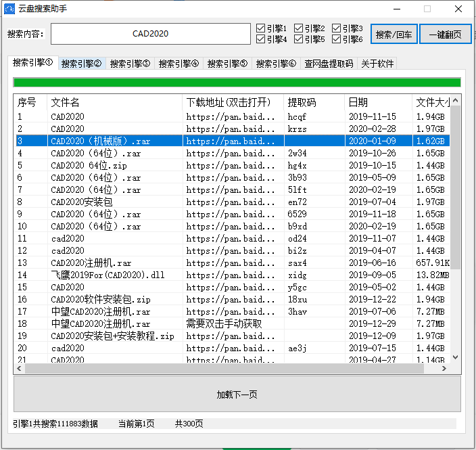Viewport: 476px width, 450px height.
Task: Sort by the 文件名 column header
Action: (x=115, y=102)
